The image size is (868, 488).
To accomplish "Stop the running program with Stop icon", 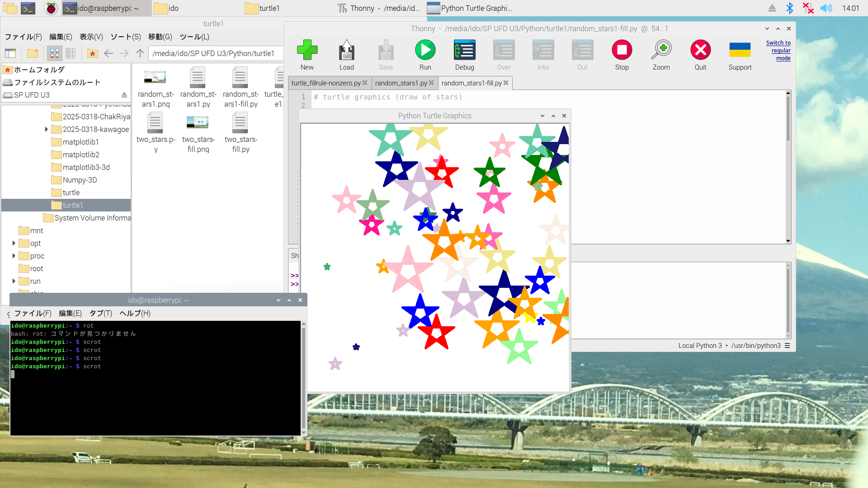I will [622, 50].
